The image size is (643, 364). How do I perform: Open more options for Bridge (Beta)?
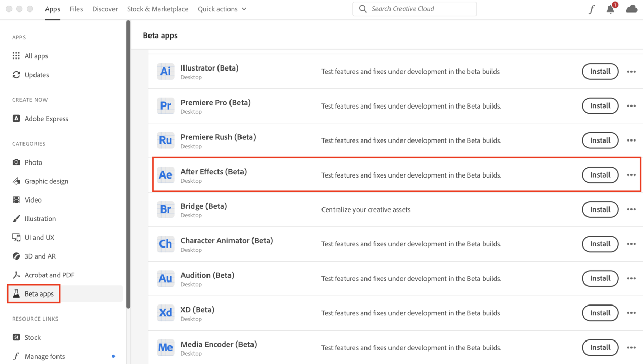pos(631,209)
